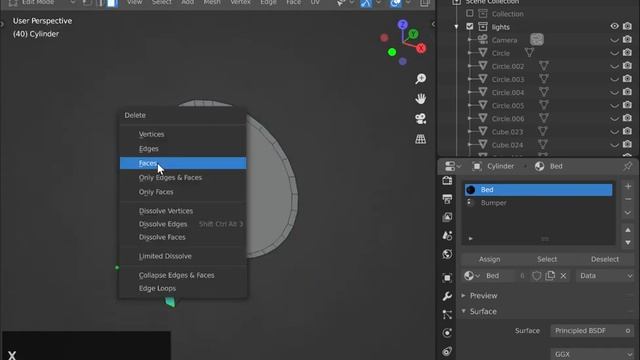Click the fake user shield for Bed

[x=536, y=276]
